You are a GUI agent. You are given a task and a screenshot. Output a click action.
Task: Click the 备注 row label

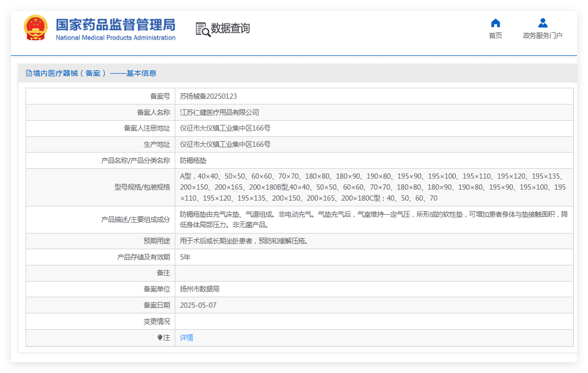163,273
